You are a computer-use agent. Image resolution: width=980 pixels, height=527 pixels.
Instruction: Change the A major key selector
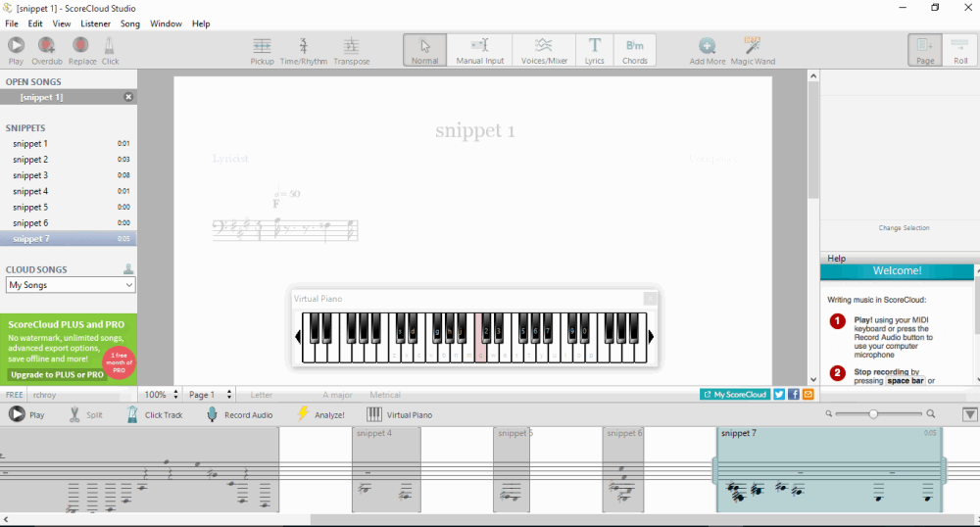point(337,395)
